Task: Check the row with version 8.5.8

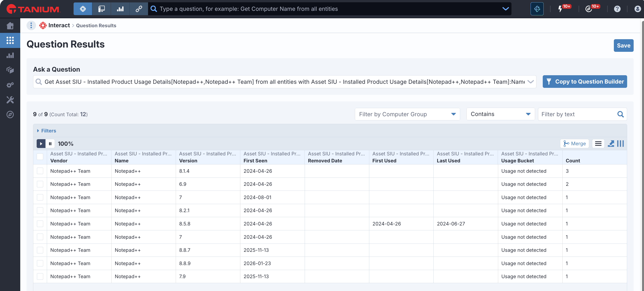Action: (40, 224)
